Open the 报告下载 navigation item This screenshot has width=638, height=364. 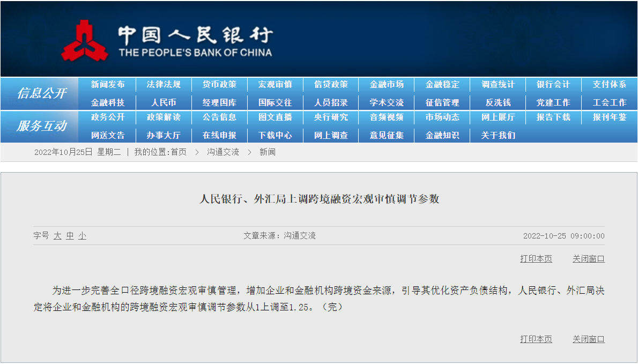tap(554, 117)
